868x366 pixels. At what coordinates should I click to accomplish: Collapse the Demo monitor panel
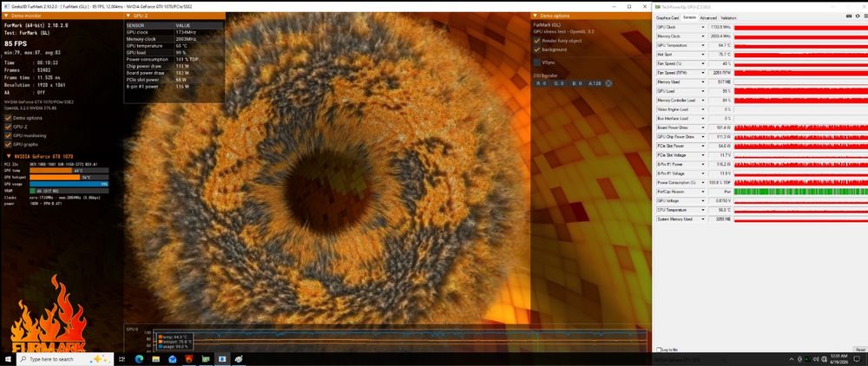[x=5, y=16]
